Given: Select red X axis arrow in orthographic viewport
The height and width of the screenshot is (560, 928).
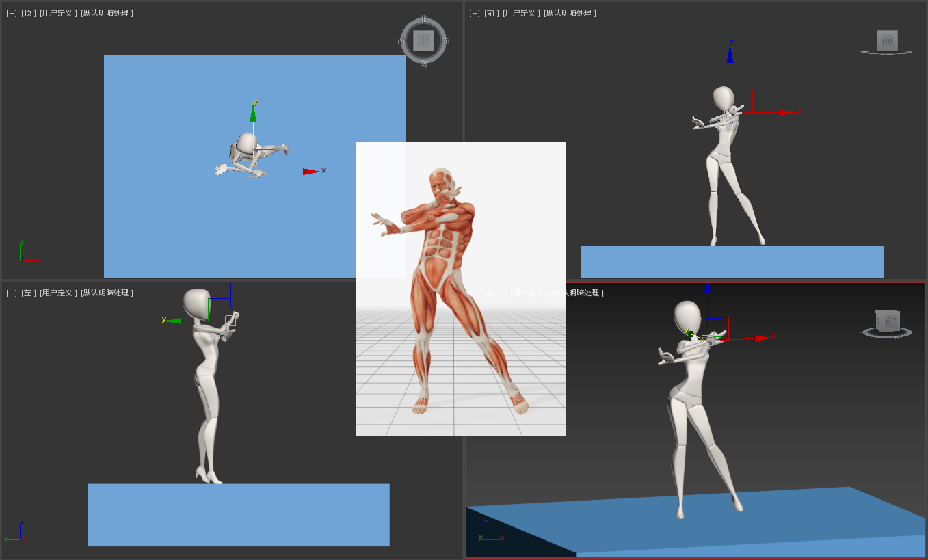Looking at the screenshot, I should coord(763,338).
